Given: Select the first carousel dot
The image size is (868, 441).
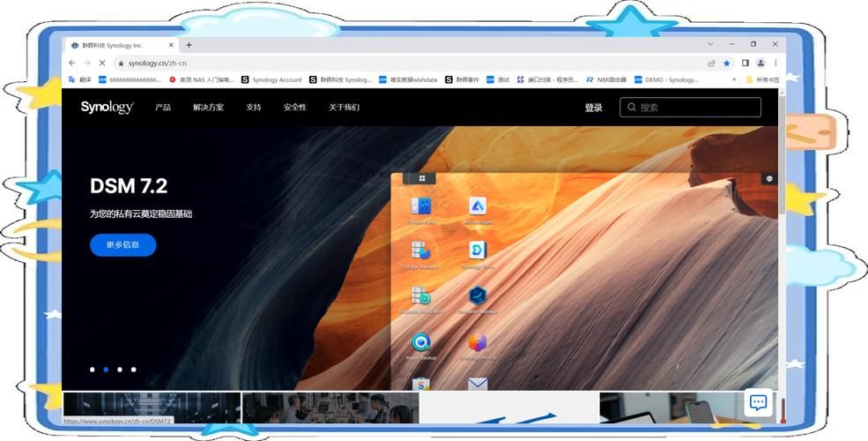Looking at the screenshot, I should pos(93,370).
